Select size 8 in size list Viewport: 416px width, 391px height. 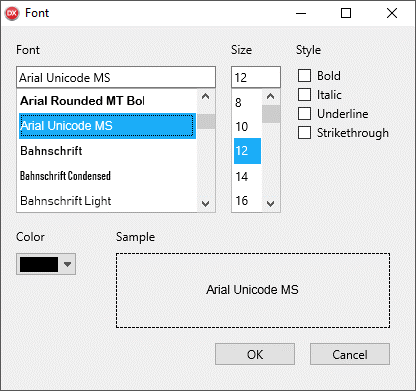coord(247,102)
